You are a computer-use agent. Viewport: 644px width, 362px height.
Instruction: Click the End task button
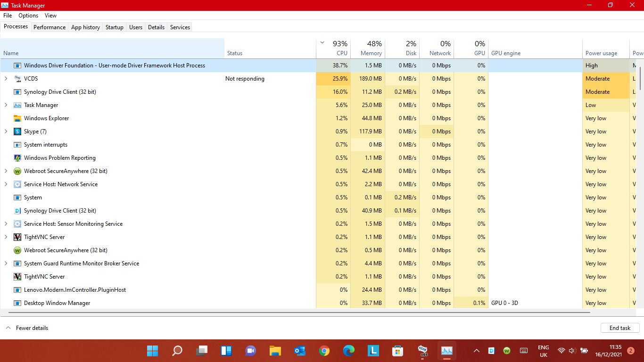[619, 328]
